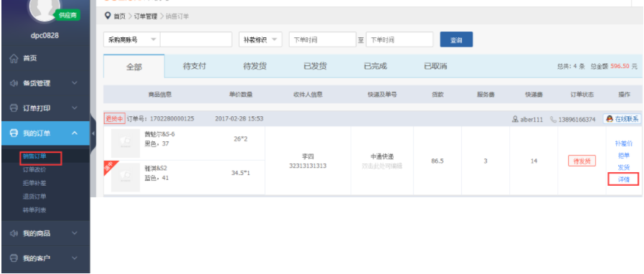
Task: Click the buyer account text field
Action: point(196,40)
